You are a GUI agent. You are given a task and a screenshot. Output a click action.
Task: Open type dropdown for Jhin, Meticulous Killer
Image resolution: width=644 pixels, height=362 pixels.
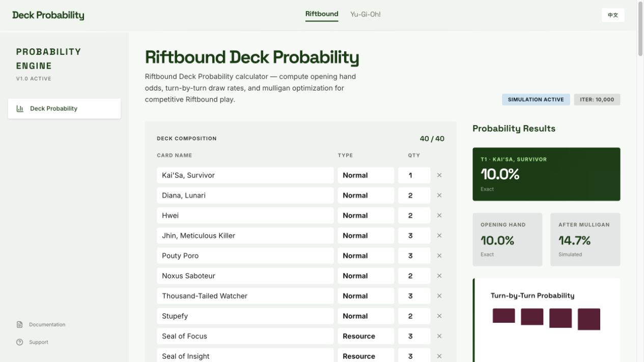366,235
